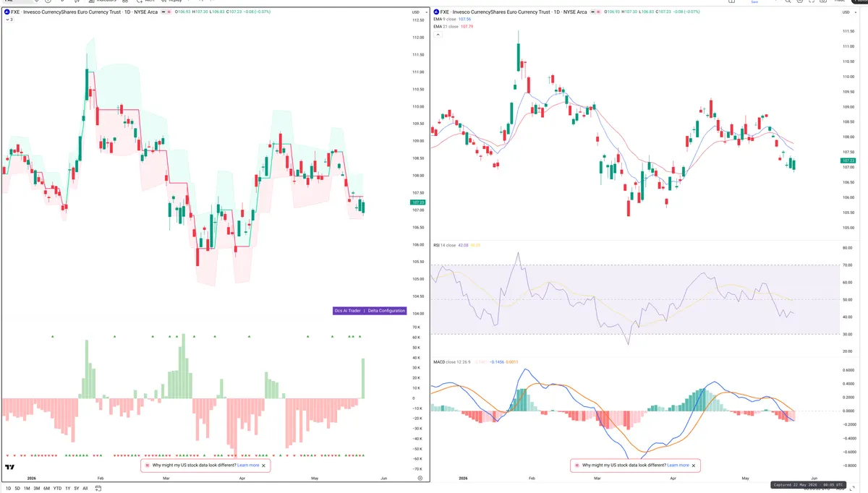Select the 1Y time range
The image size is (868, 493).
[67, 489]
